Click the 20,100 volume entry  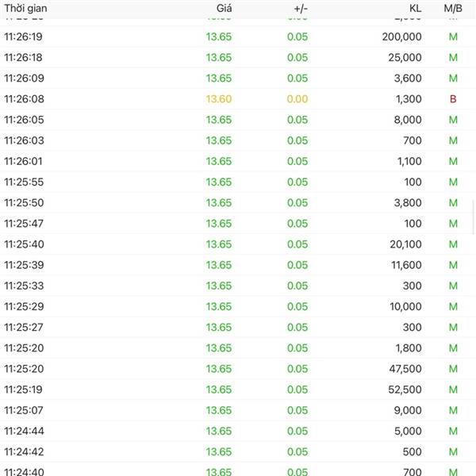405,244
